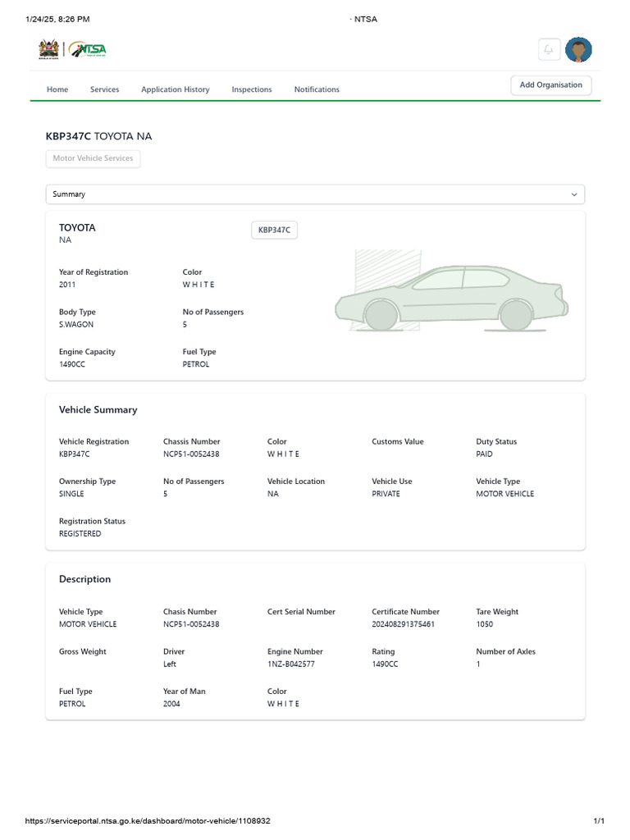Click the car illustration image

tap(450, 297)
